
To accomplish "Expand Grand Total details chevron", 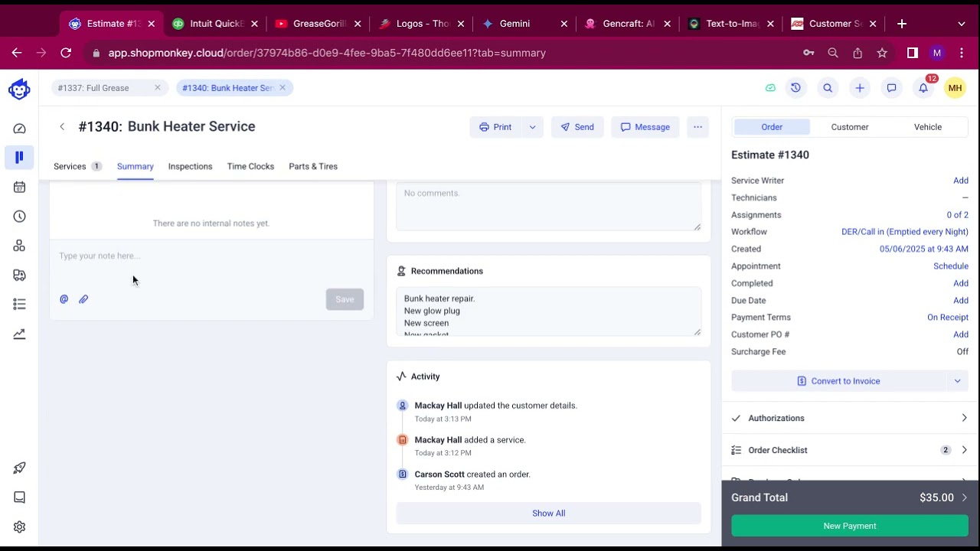I will [964, 497].
